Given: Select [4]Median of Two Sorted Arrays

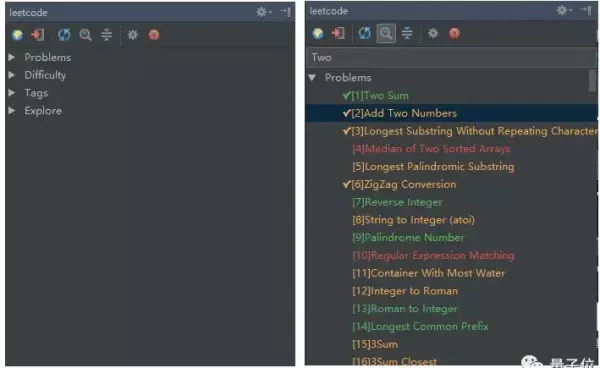Looking at the screenshot, I should 431,149.
